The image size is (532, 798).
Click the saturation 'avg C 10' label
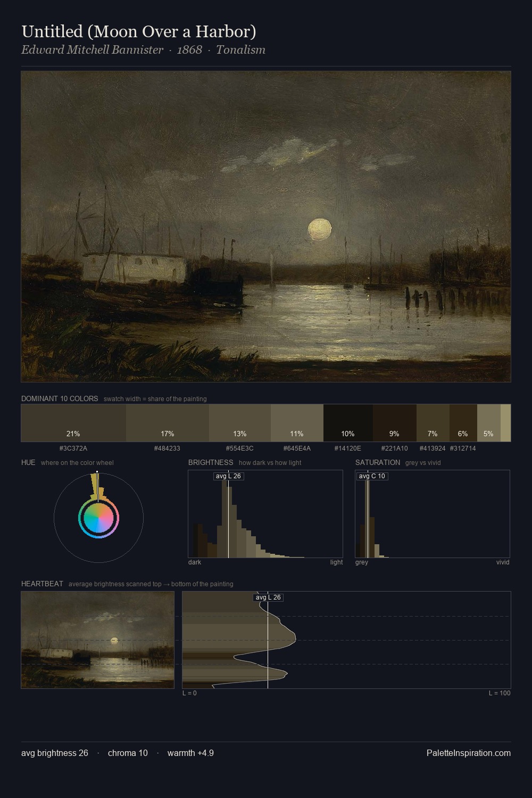pyautogui.click(x=372, y=476)
